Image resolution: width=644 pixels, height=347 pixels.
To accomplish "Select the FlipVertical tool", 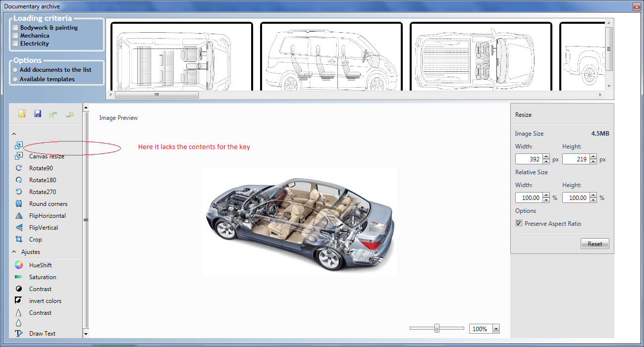I will [44, 228].
